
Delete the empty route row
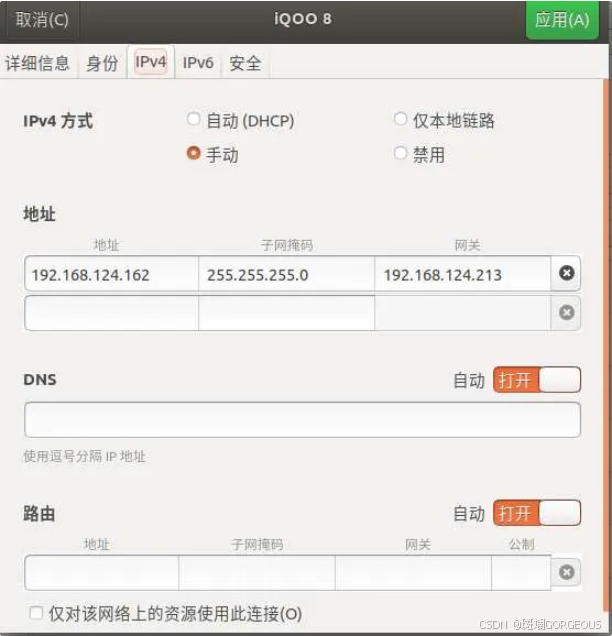click(566, 572)
